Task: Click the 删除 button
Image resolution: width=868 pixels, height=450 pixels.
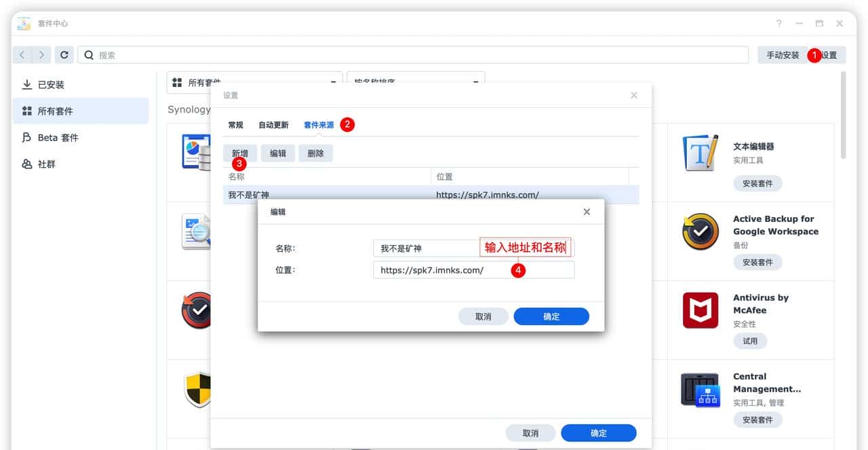Action: point(315,153)
